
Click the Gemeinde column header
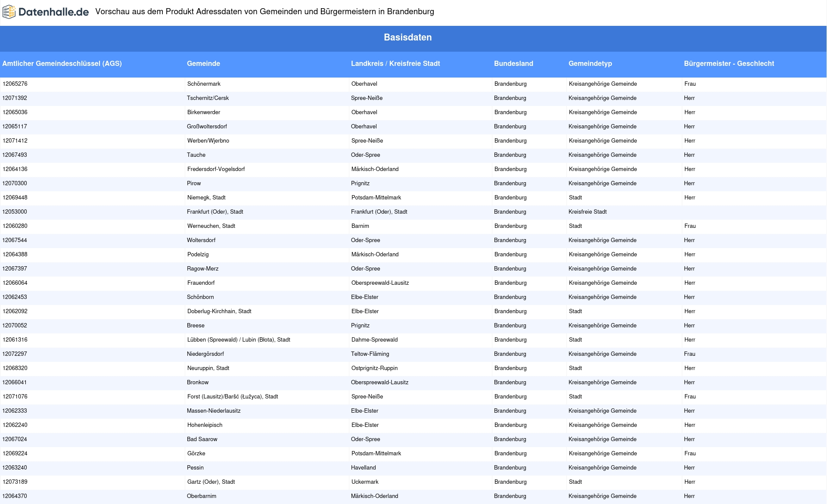pos(267,64)
